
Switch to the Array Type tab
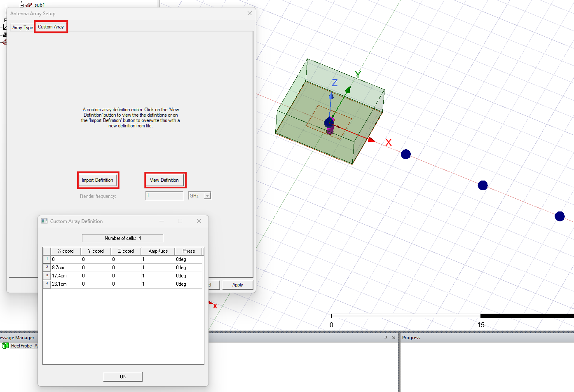point(23,27)
